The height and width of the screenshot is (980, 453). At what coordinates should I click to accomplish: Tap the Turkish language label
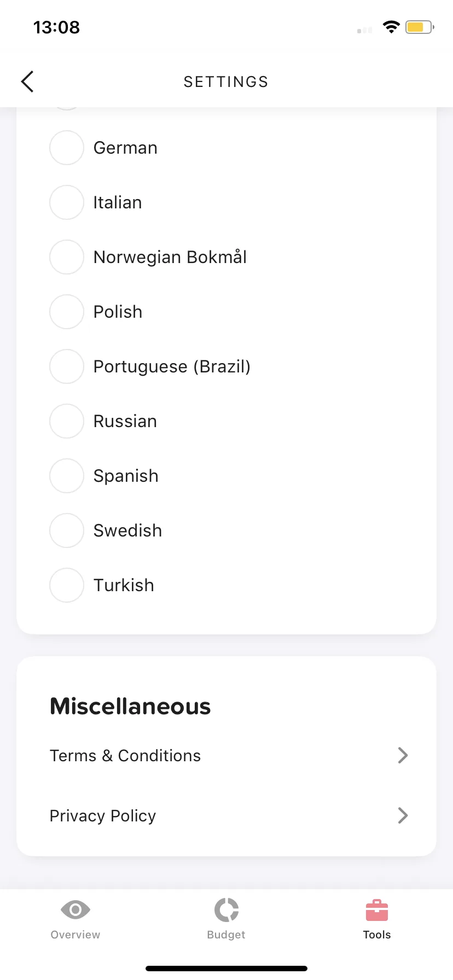point(124,585)
